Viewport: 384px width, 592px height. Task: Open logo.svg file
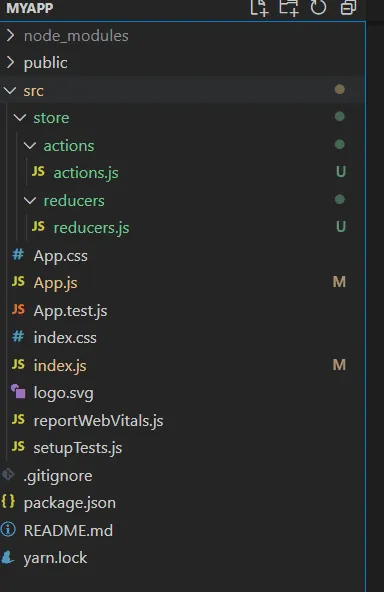click(x=63, y=393)
